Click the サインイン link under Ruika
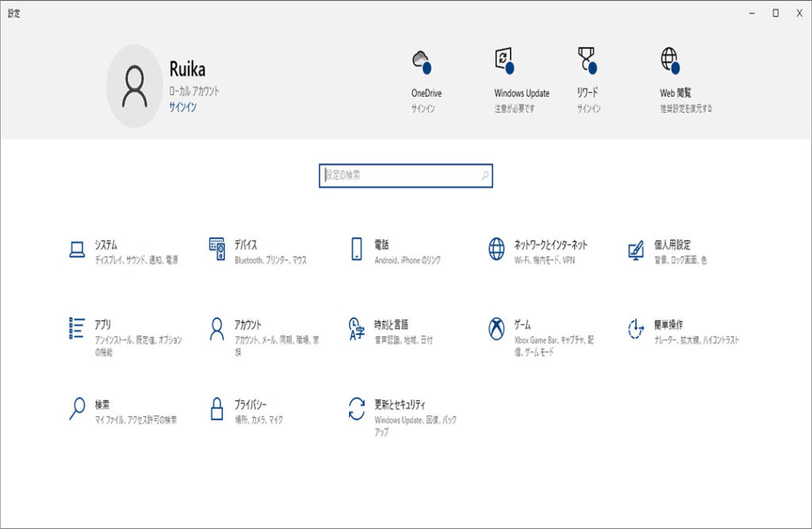 [182, 107]
